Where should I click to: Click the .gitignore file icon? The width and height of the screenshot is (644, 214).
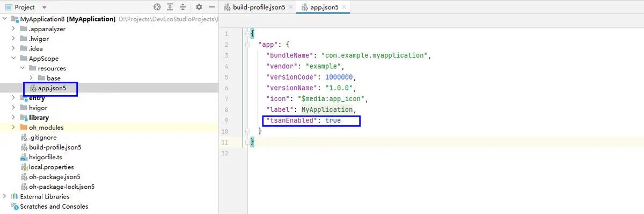pyautogui.click(x=23, y=137)
